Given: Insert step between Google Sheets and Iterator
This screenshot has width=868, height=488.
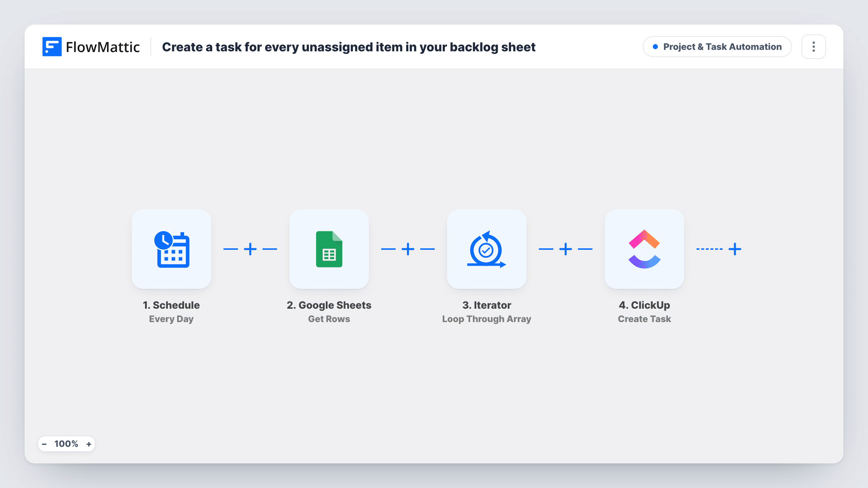Looking at the screenshot, I should pos(408,249).
